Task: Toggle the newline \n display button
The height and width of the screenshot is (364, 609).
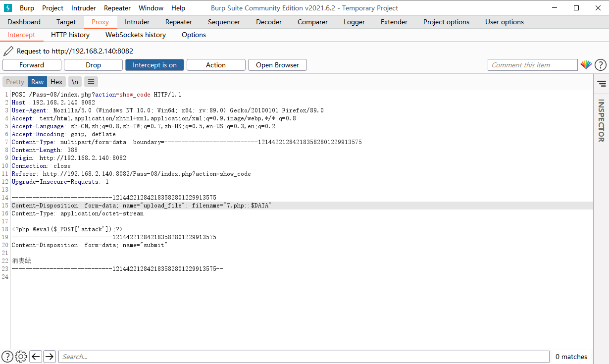Action: click(75, 82)
